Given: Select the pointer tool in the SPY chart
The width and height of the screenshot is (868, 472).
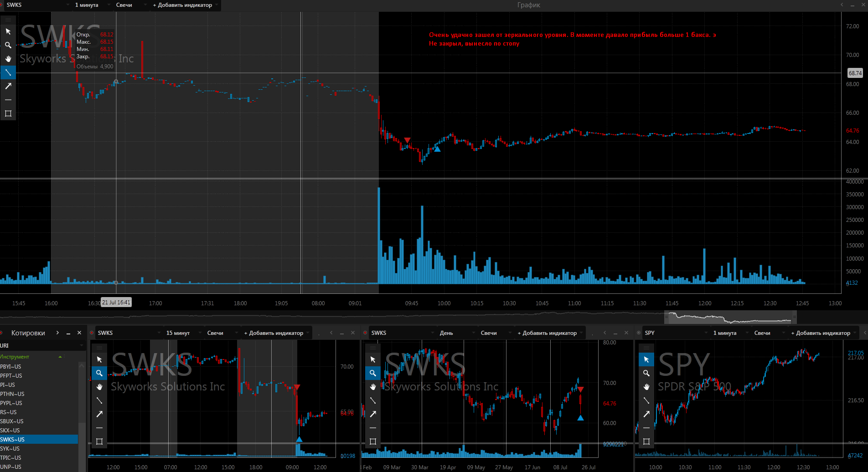Looking at the screenshot, I should coord(646,359).
